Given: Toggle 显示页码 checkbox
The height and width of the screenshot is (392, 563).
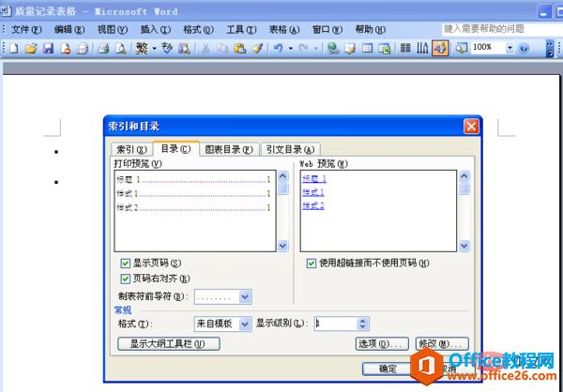Looking at the screenshot, I should coord(126,264).
